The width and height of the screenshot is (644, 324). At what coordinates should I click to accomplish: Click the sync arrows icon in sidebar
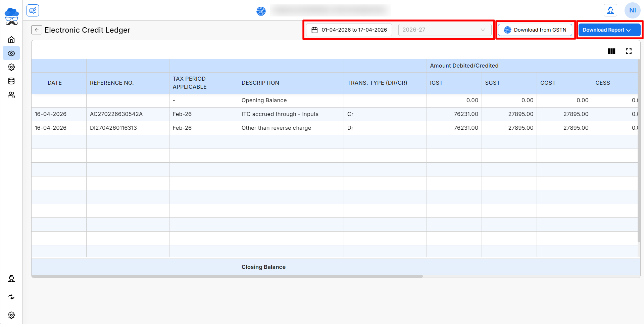pos(11,297)
